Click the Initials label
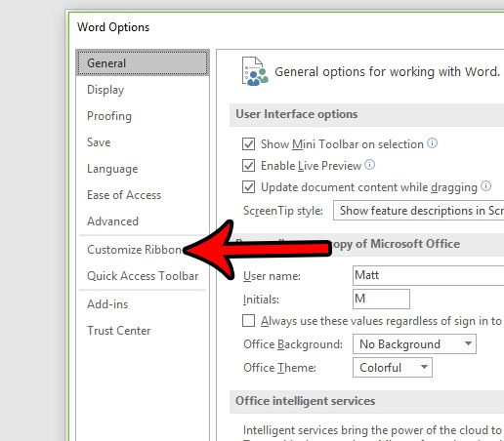Image resolution: width=504 pixels, height=441 pixels. click(x=261, y=300)
